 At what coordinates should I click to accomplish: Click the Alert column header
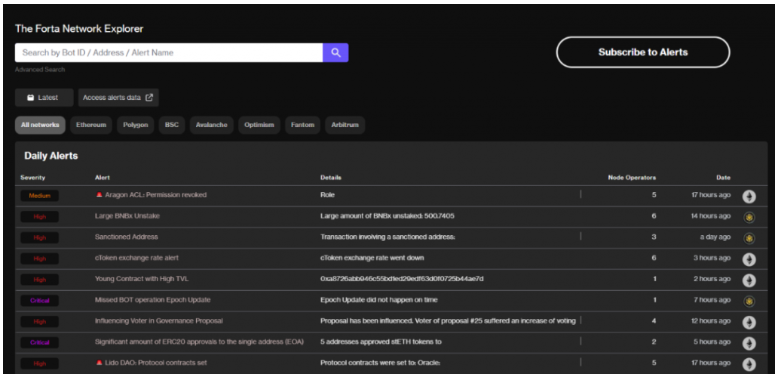coord(102,178)
